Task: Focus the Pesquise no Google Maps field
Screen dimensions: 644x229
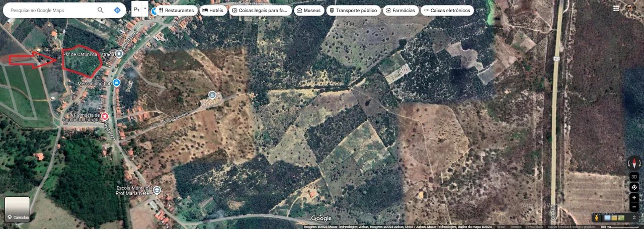Action: 50,10
